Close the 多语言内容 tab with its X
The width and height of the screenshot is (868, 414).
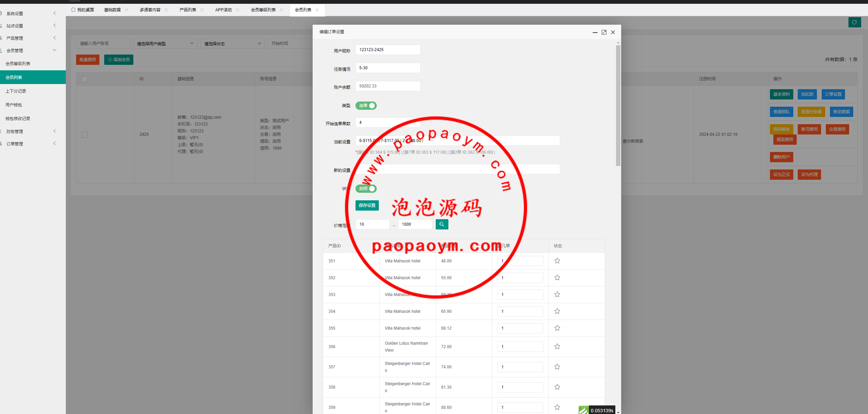[166, 10]
